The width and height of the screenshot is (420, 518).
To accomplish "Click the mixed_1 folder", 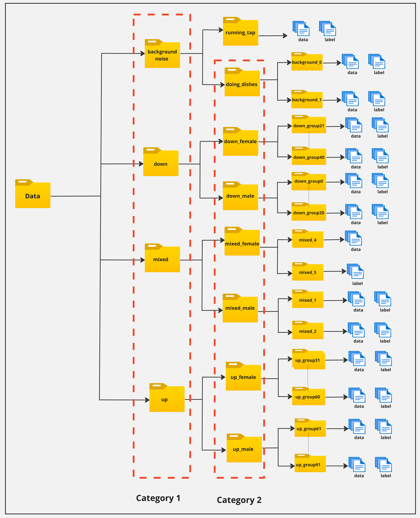I will tap(308, 299).
